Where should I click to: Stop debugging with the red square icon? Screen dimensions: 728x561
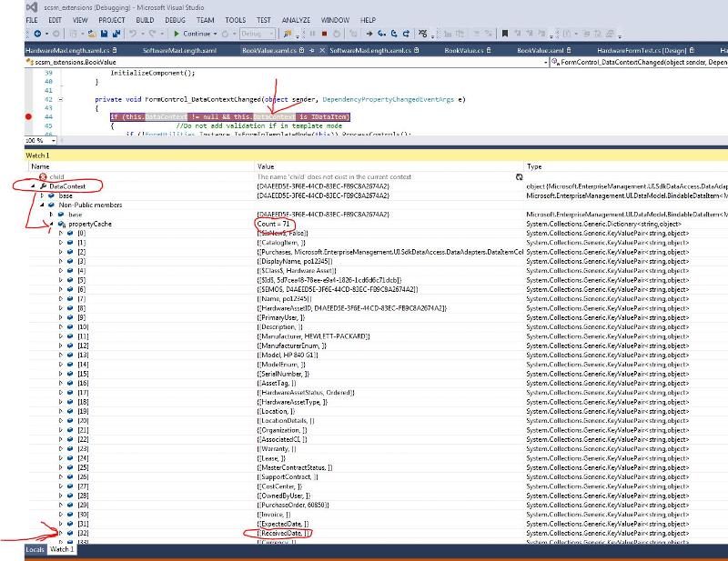click(x=325, y=34)
